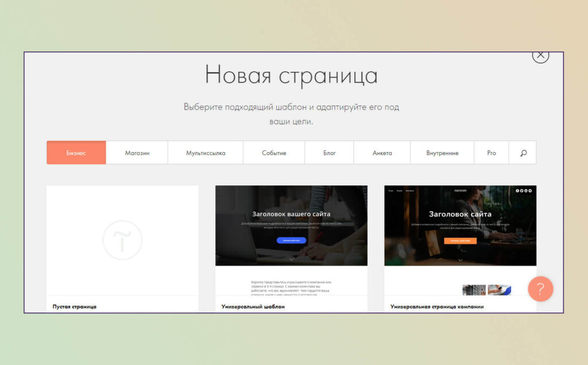The width and height of the screenshot is (588, 365).
Task: Click the Заголовок сайта heading
Action: [460, 214]
